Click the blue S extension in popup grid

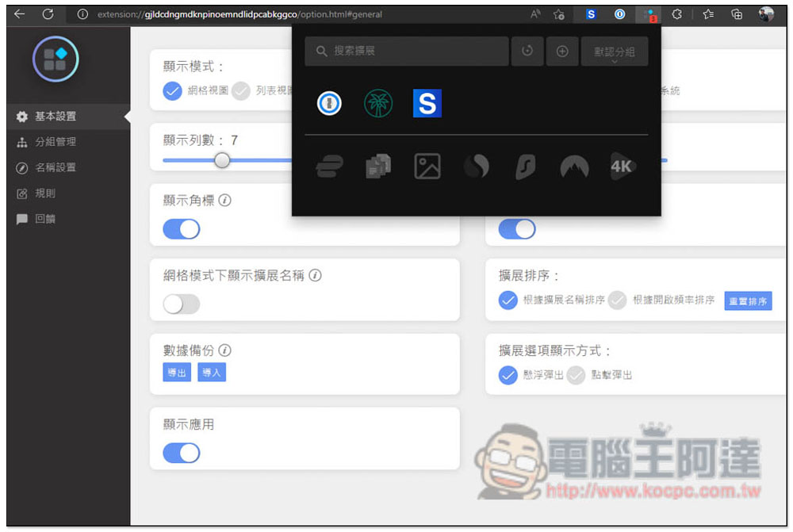click(427, 103)
